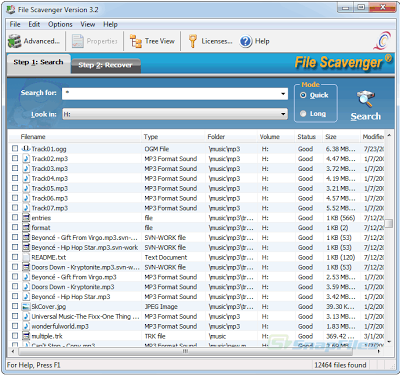The height and width of the screenshot is (375, 400).
Task: Click the icon of README.txt
Action: tap(26, 257)
